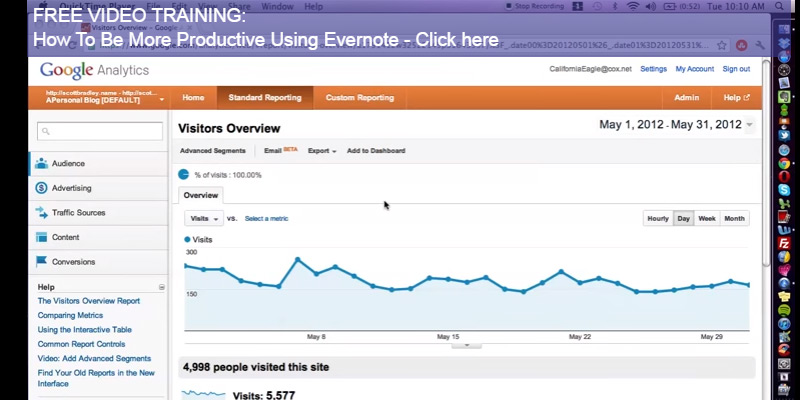This screenshot has width=800, height=400.
Task: Go to the Home tab
Action: click(x=193, y=97)
